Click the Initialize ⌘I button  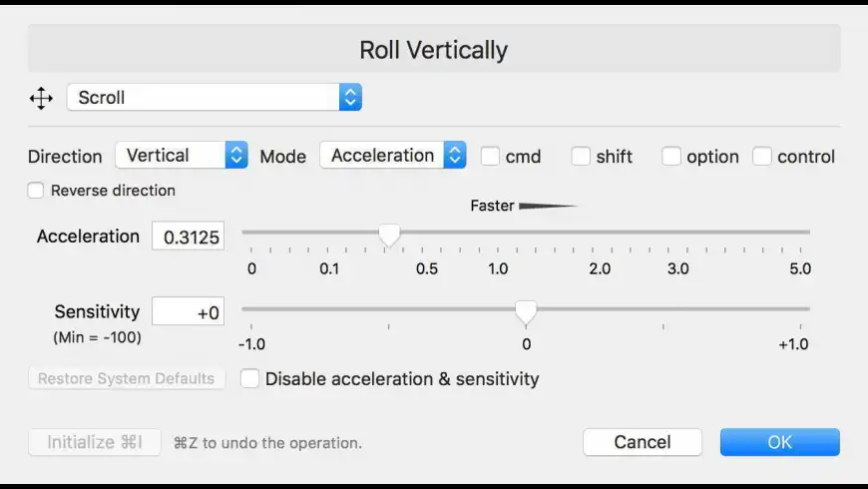[x=95, y=442]
